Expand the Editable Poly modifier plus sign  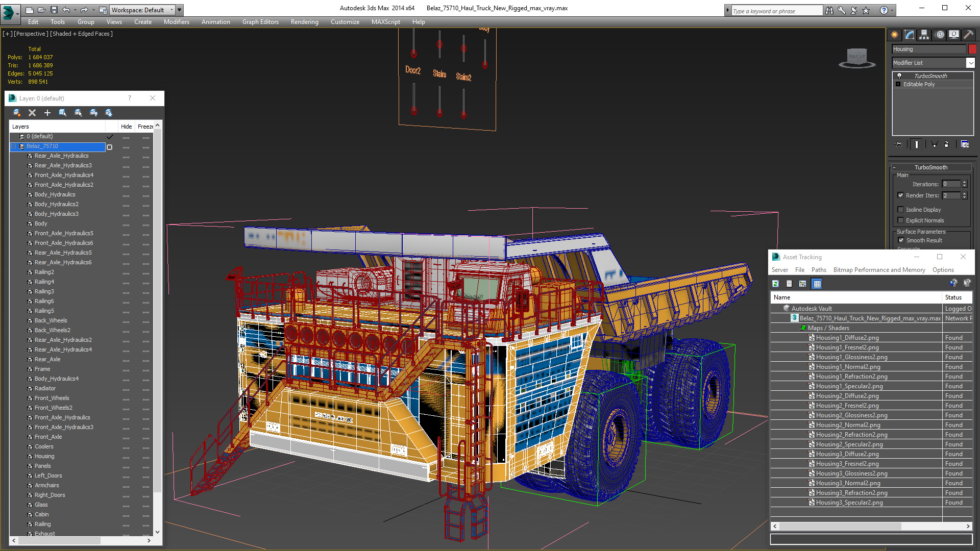tap(898, 84)
